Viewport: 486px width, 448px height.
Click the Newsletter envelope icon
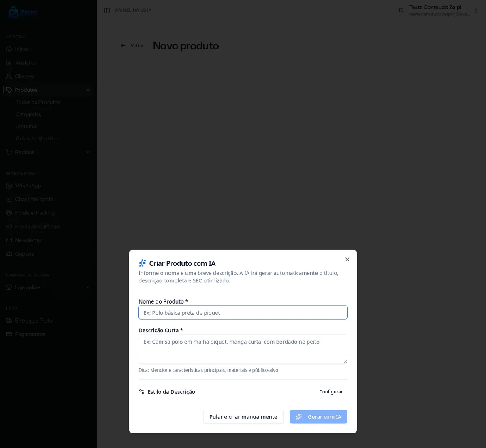[x=9, y=240]
